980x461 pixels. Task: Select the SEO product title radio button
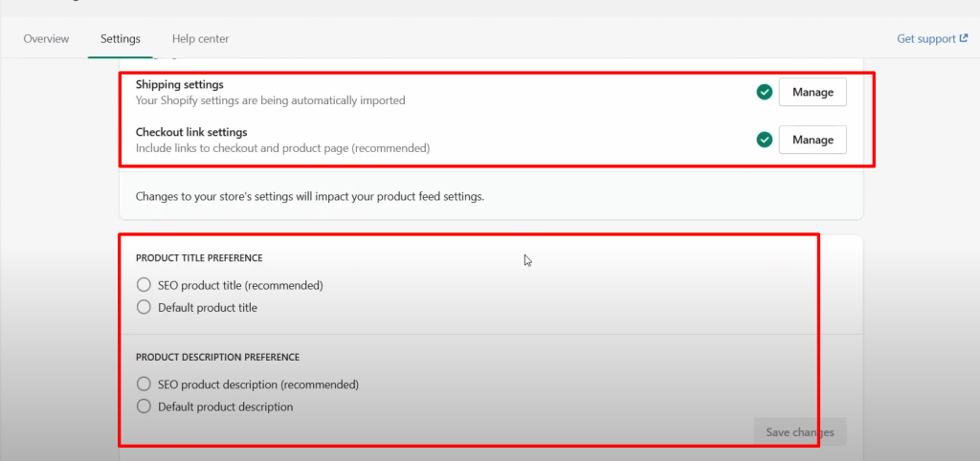coord(145,285)
